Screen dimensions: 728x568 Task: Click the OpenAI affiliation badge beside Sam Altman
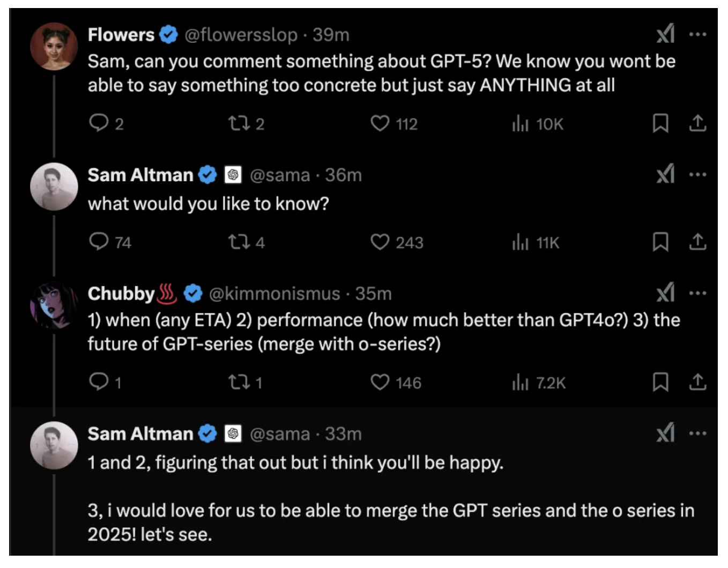coord(233,175)
